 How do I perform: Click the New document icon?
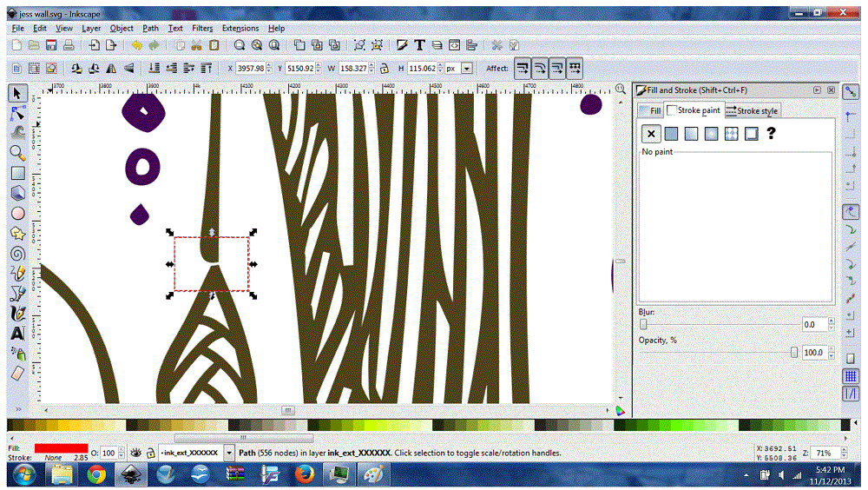(x=16, y=45)
